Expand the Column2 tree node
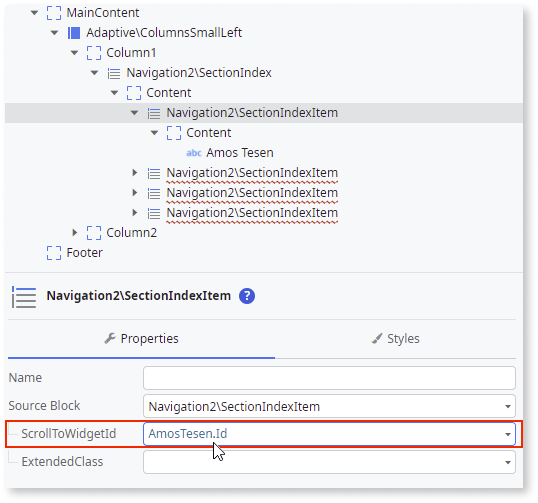This screenshot has height=503, width=538. click(x=74, y=233)
